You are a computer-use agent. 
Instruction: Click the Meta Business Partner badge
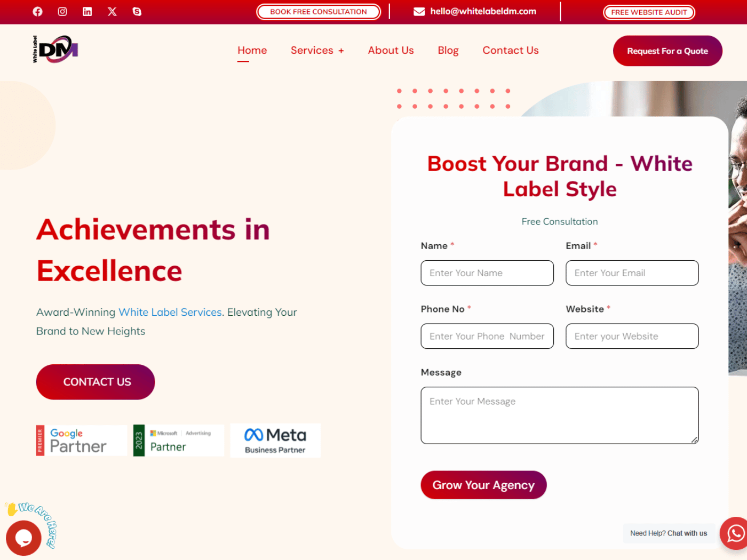pyautogui.click(x=275, y=440)
